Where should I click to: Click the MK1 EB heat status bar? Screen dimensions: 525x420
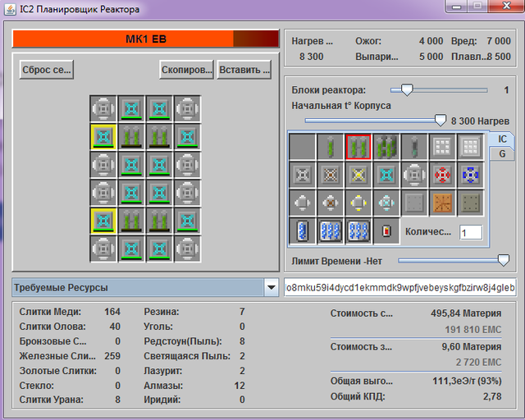[146, 39]
